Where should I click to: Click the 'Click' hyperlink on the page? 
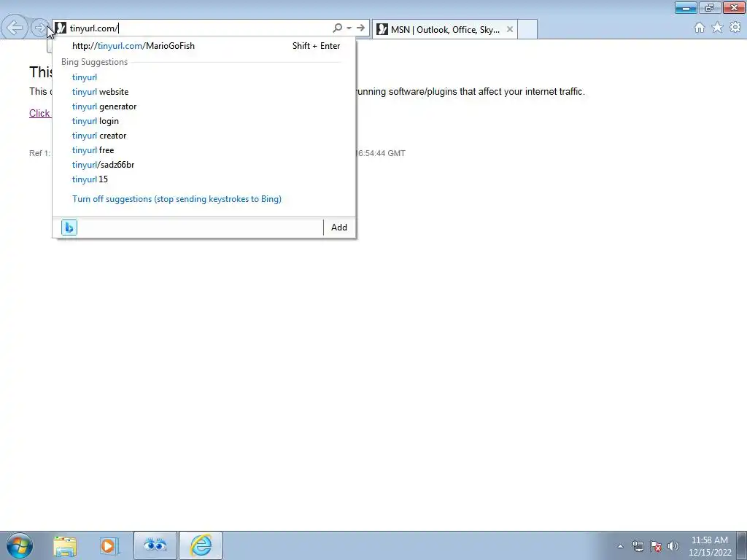[39, 113]
